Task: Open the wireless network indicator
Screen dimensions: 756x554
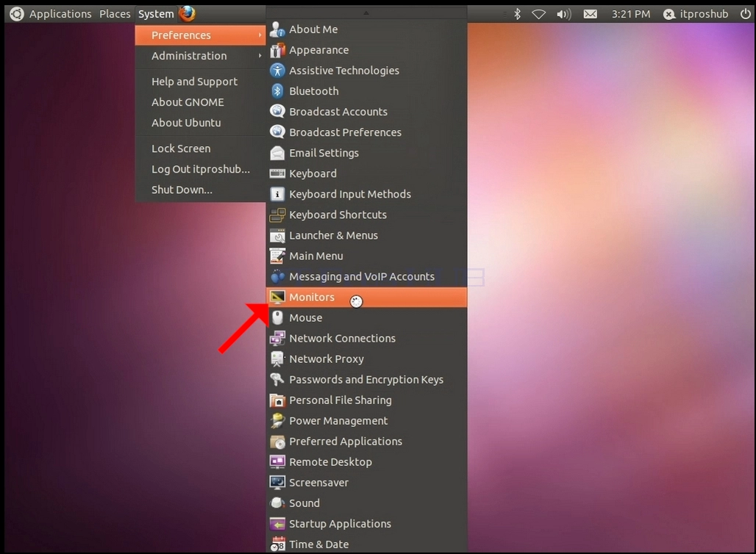Action: [538, 15]
